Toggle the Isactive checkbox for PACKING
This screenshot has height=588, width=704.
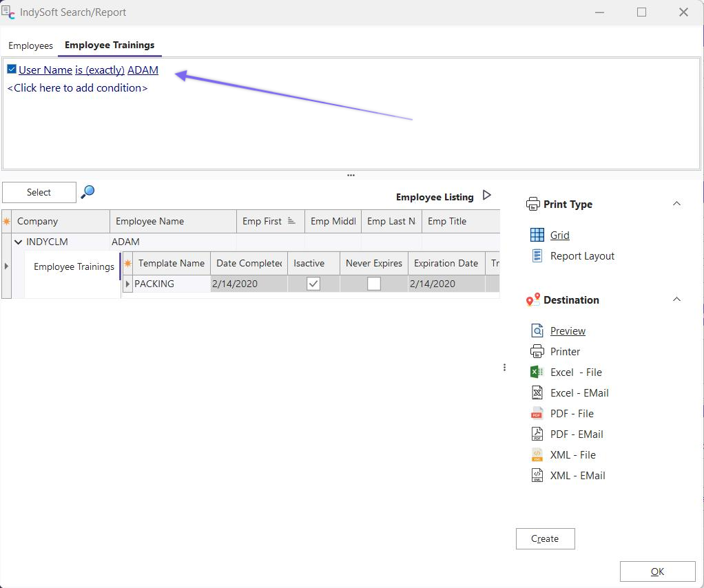tap(313, 284)
